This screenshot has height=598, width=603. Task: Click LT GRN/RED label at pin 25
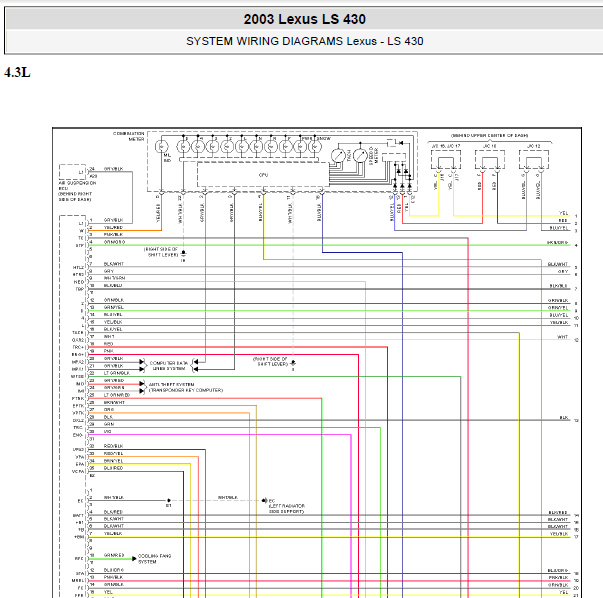pyautogui.click(x=117, y=395)
